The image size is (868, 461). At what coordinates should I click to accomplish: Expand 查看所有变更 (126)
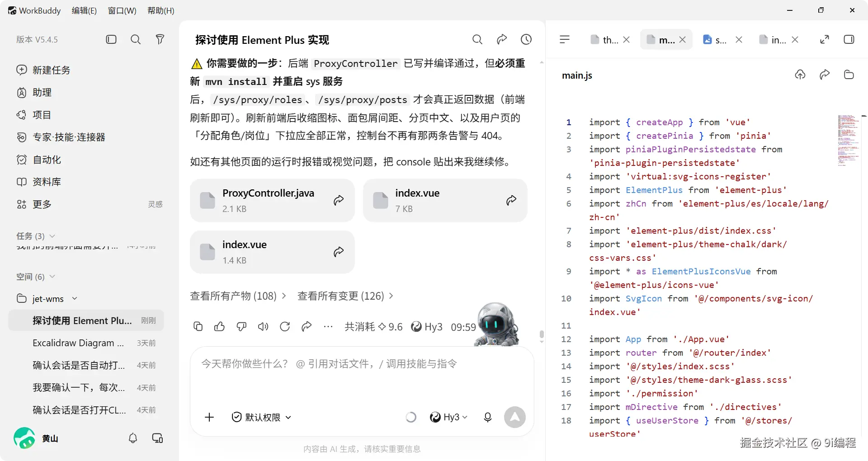pos(345,296)
